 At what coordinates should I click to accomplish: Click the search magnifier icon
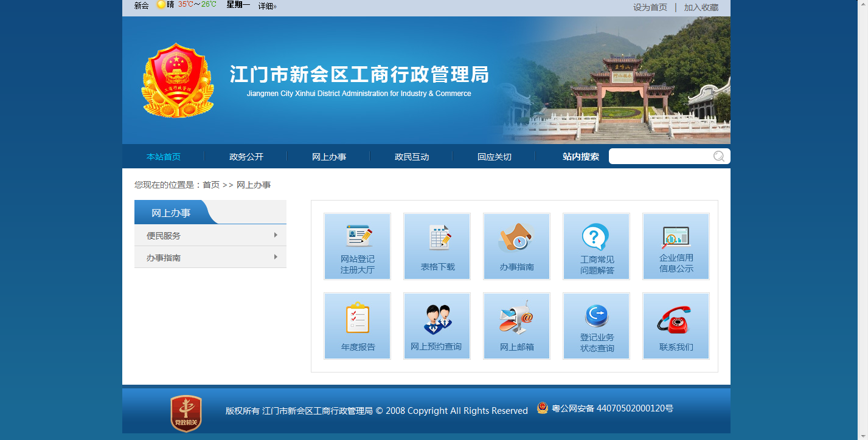coord(719,157)
